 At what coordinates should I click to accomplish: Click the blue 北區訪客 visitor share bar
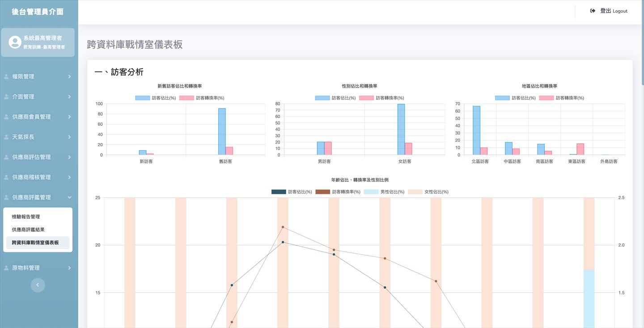coord(476,130)
